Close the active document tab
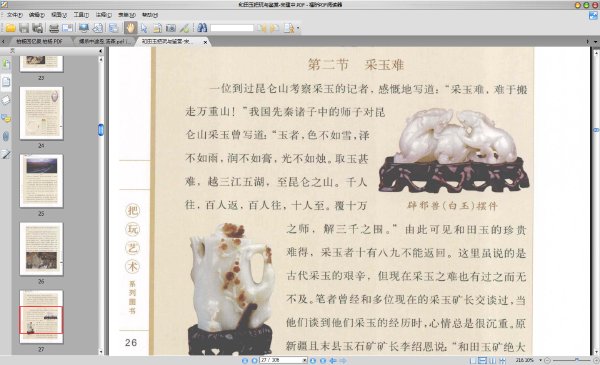The height and width of the screenshot is (365, 600). [x=205, y=42]
